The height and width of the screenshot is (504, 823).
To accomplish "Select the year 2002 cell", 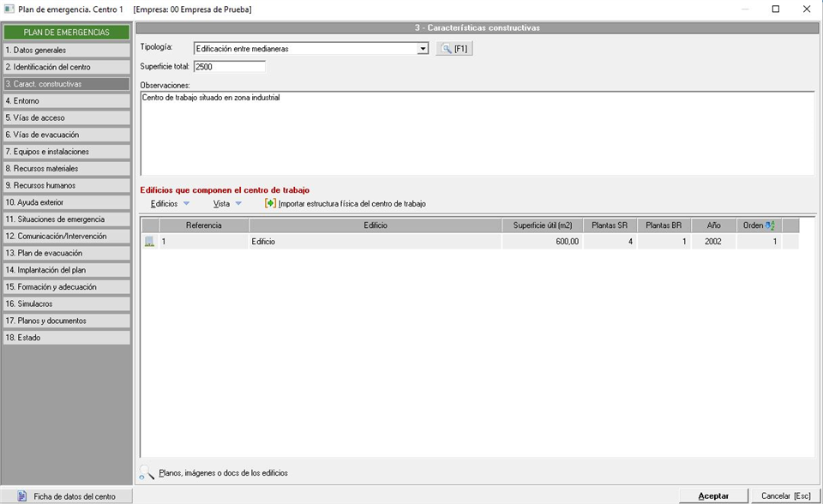I will [x=713, y=242].
